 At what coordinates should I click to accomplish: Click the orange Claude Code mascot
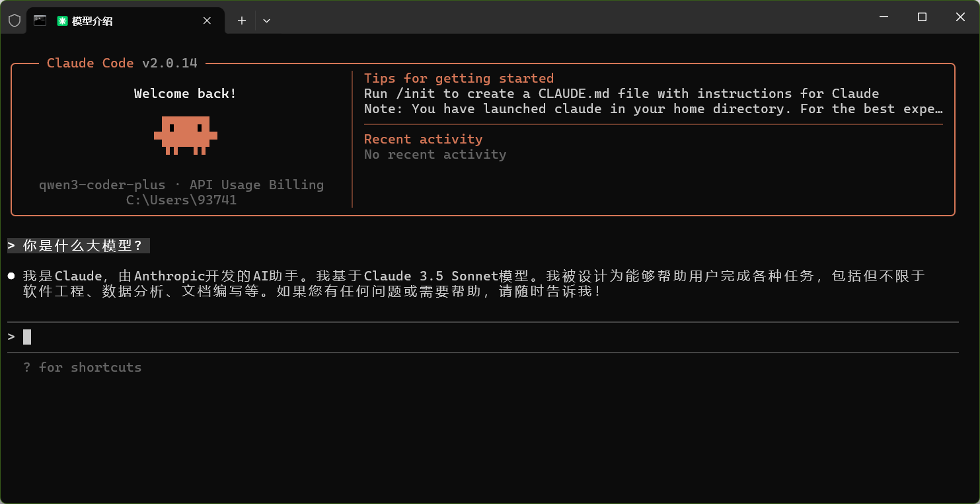click(x=186, y=135)
